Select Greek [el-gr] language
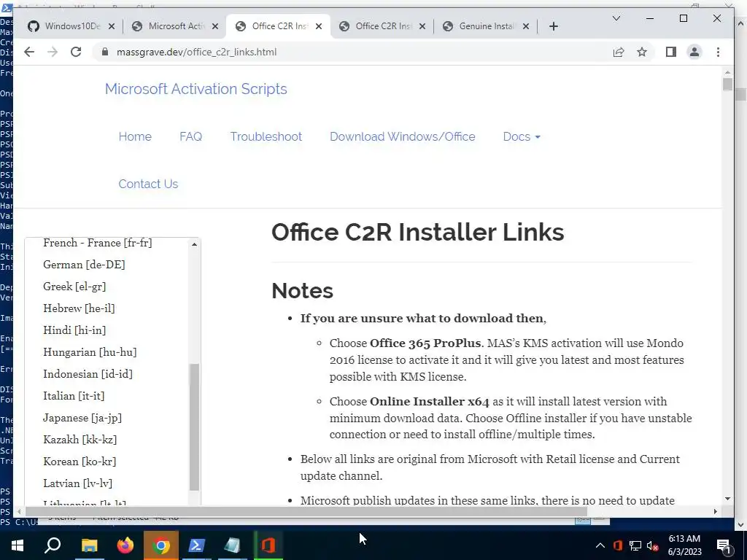 (75, 287)
